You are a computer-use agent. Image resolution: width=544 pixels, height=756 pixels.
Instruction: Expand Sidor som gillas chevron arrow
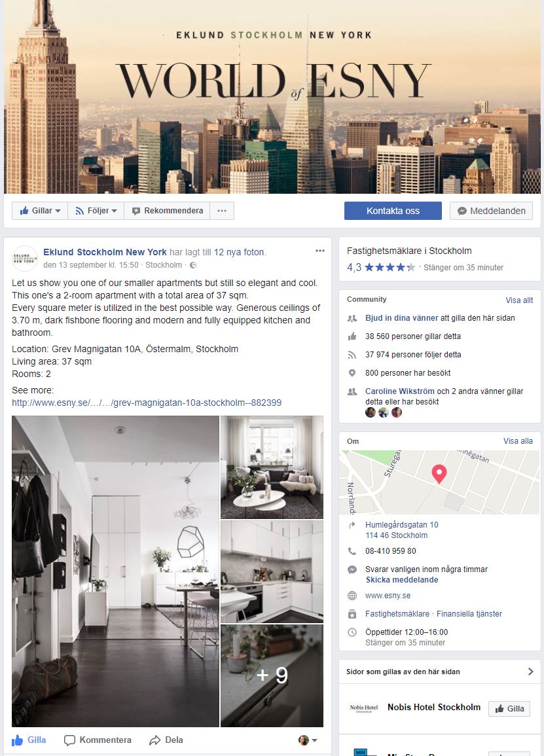click(530, 672)
